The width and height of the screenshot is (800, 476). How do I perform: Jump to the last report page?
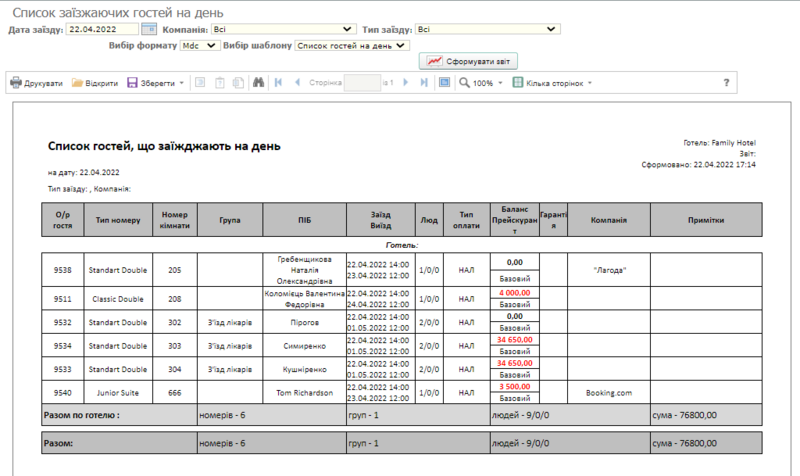coord(424,83)
